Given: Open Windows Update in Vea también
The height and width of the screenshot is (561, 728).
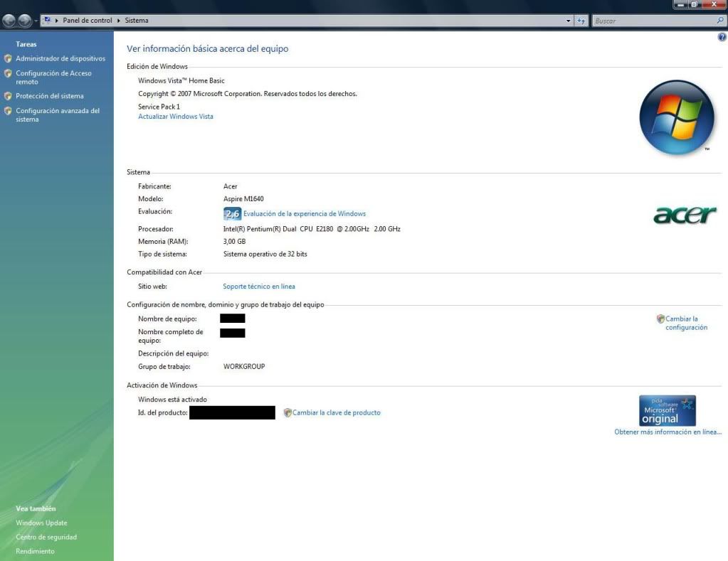Looking at the screenshot, I should tap(41, 523).
